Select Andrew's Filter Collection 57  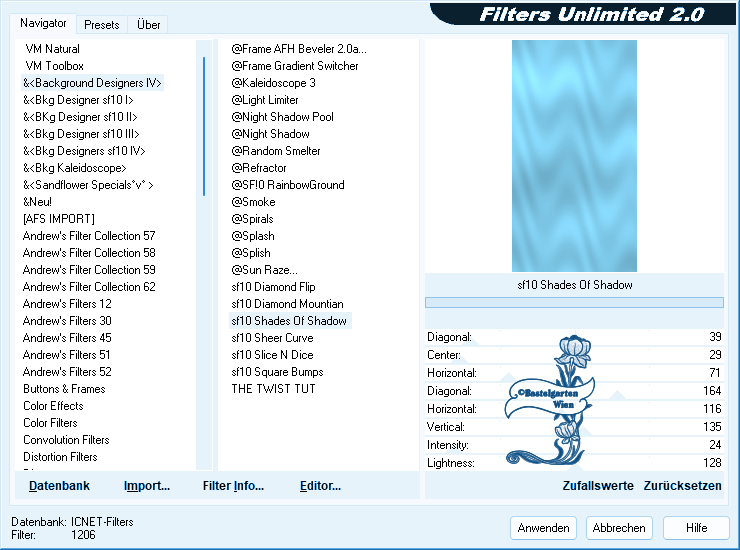89,236
